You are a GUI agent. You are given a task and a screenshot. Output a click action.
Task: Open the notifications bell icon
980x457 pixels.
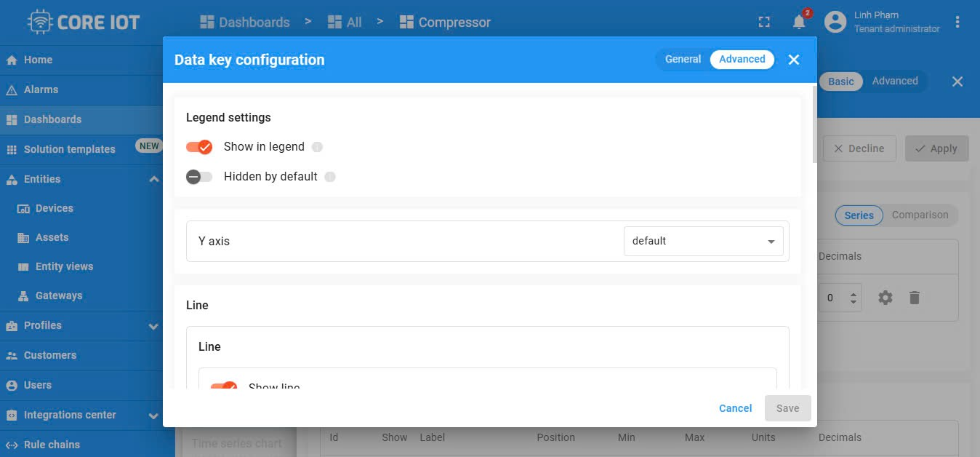(x=799, y=23)
